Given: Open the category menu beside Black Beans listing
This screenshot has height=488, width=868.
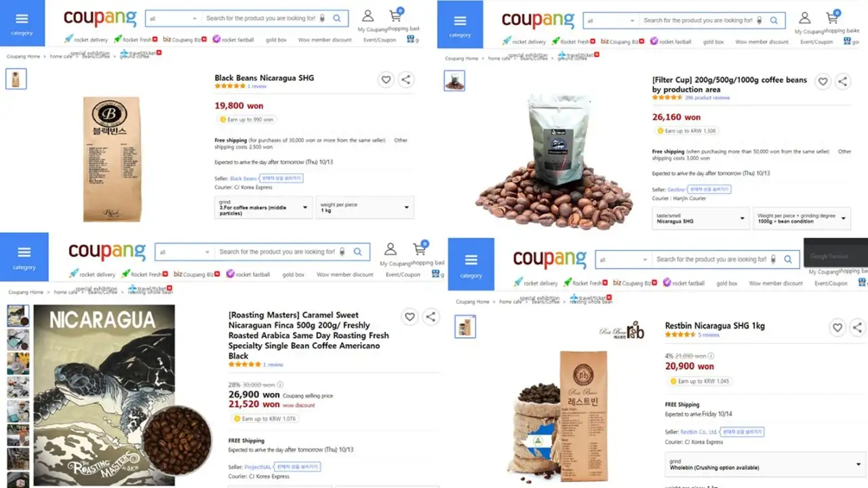Looking at the screenshot, I should pyautogui.click(x=22, y=24).
